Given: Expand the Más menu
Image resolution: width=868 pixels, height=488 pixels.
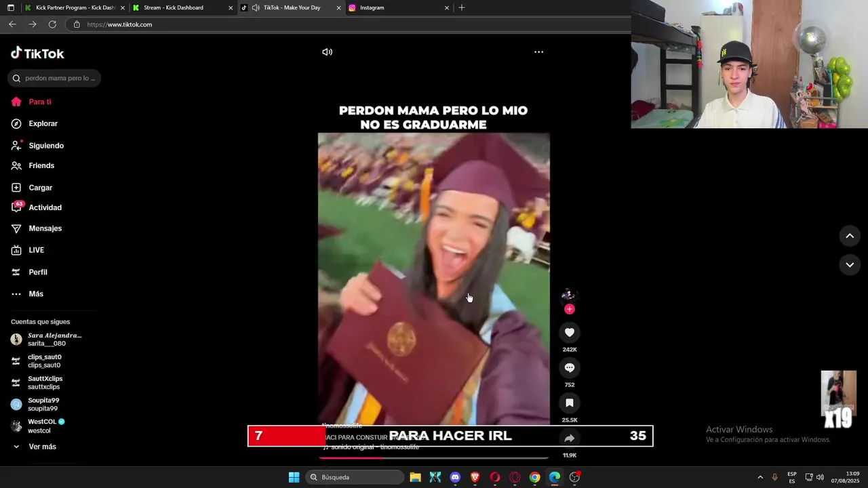Looking at the screenshot, I should 27,294.
